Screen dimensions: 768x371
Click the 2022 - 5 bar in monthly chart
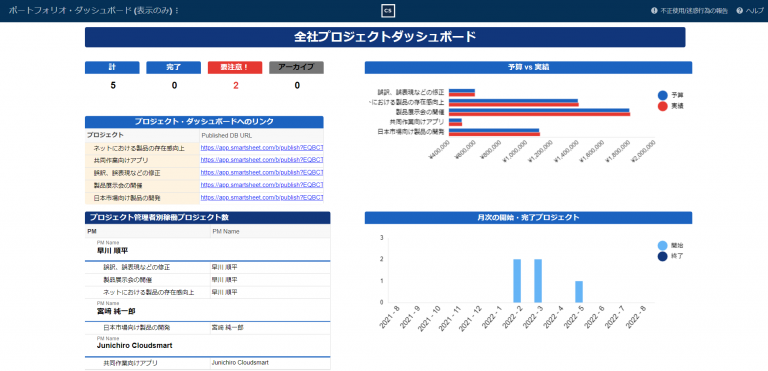pos(579,292)
